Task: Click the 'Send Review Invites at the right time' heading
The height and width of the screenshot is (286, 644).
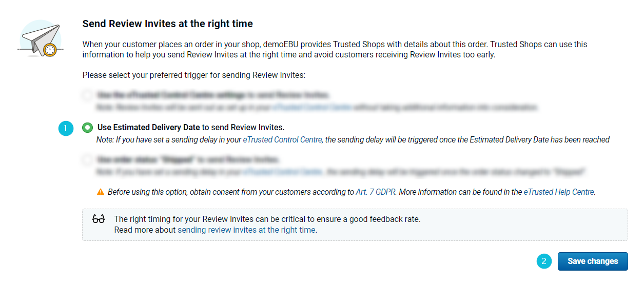Action: point(168,24)
